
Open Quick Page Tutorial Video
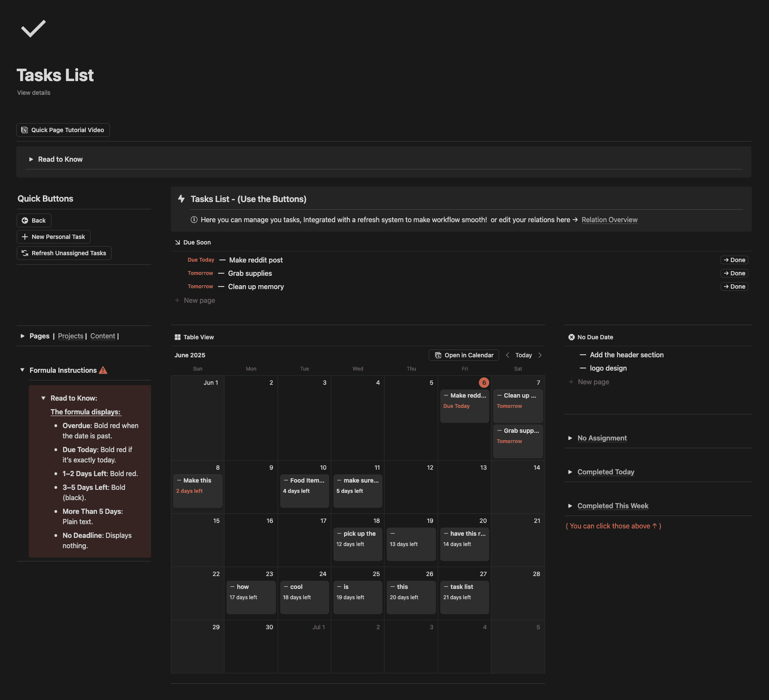63,130
